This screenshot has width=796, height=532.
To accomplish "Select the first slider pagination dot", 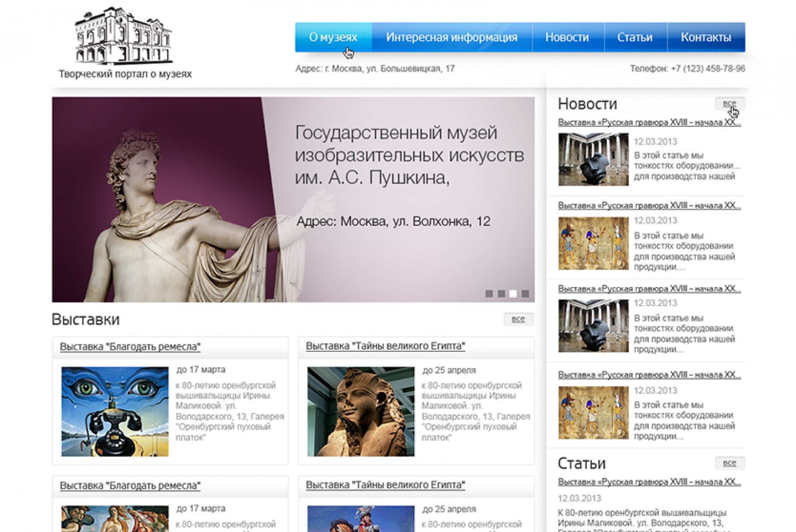I will (489, 294).
